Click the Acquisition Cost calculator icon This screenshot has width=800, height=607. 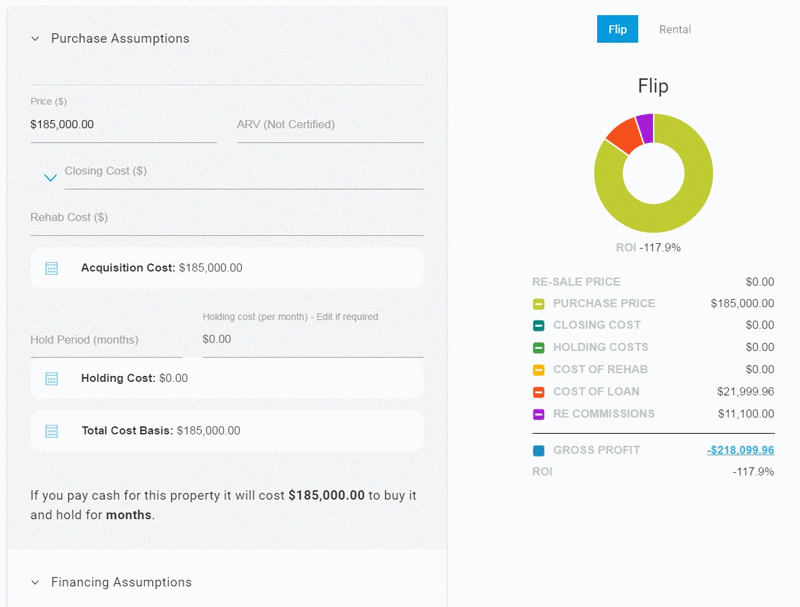coord(51,267)
